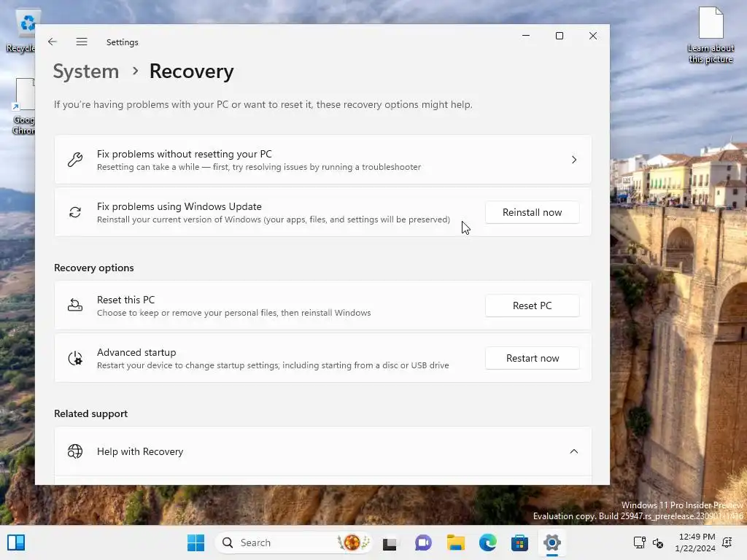Click Learn about this picture desktop icon
747x560 pixels.
pos(711,35)
